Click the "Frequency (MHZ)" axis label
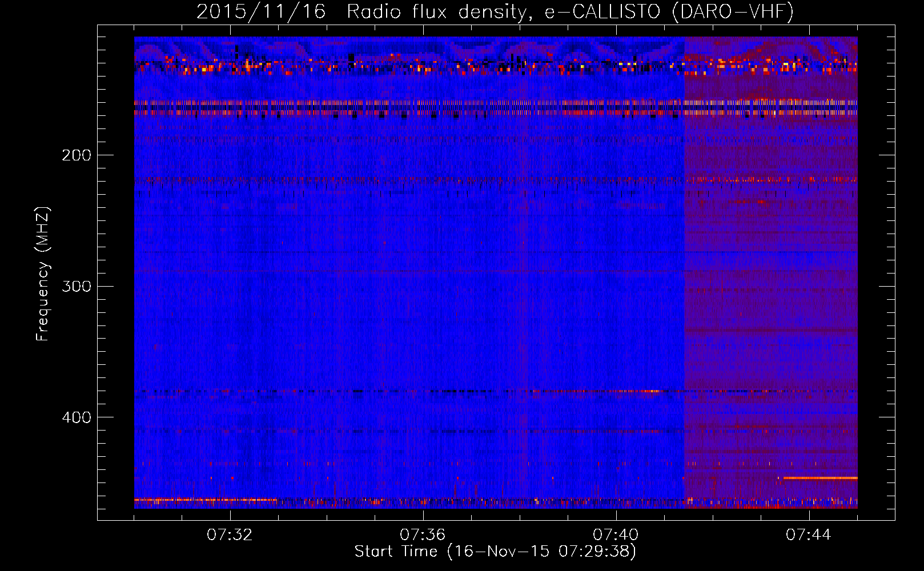924x571 pixels. pos(43,274)
